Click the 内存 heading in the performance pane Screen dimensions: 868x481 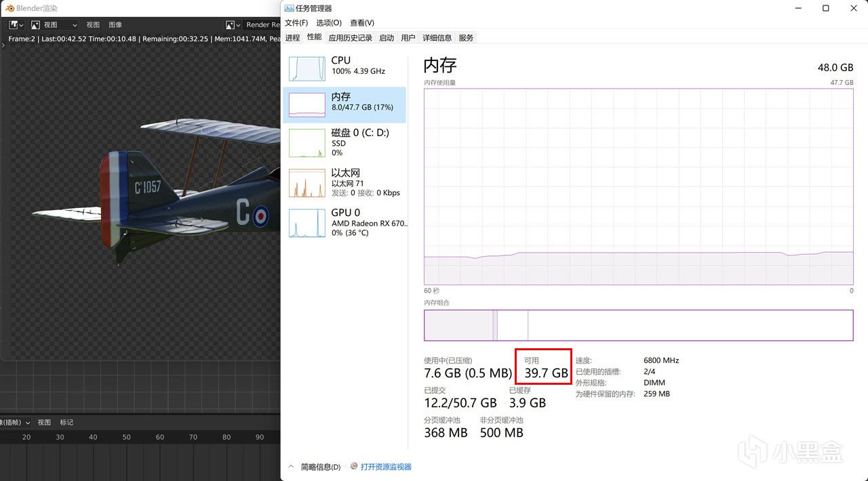(440, 65)
